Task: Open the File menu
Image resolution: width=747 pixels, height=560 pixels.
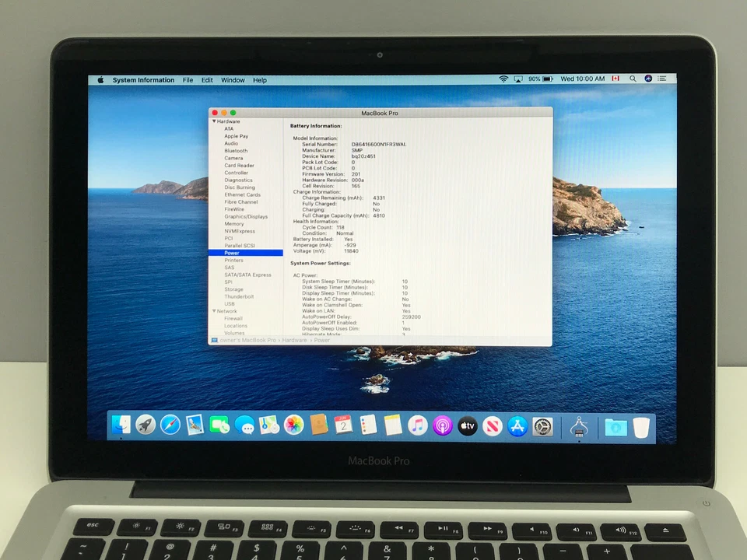Action: tap(188, 79)
